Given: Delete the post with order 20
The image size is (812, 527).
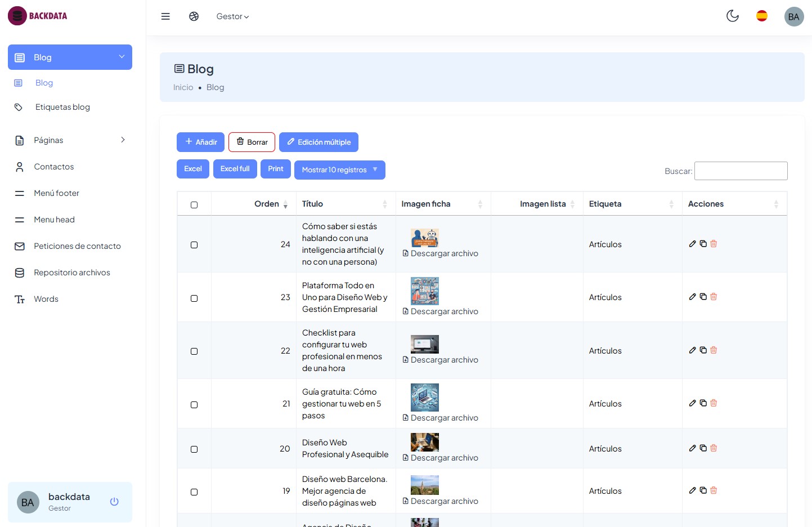Looking at the screenshot, I should point(714,448).
